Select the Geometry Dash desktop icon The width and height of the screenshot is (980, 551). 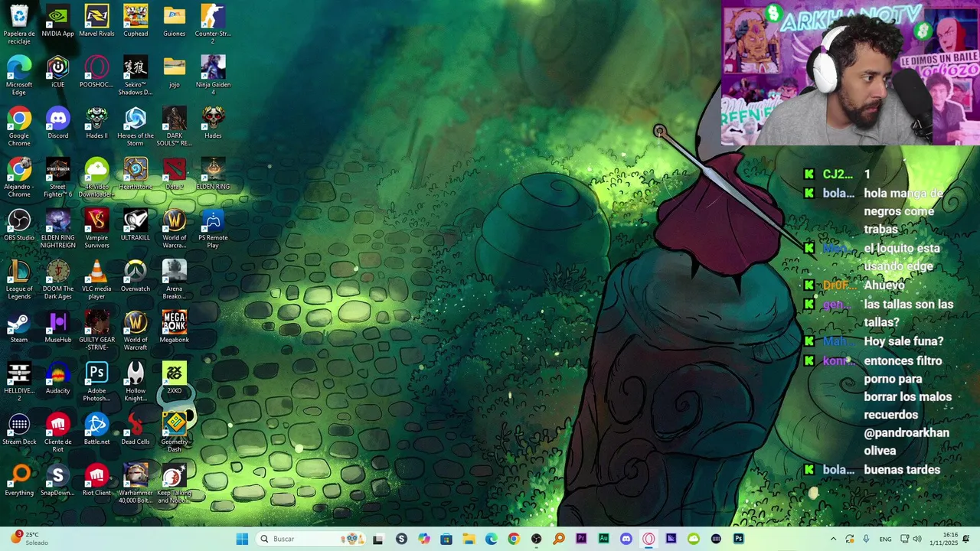coord(174,432)
